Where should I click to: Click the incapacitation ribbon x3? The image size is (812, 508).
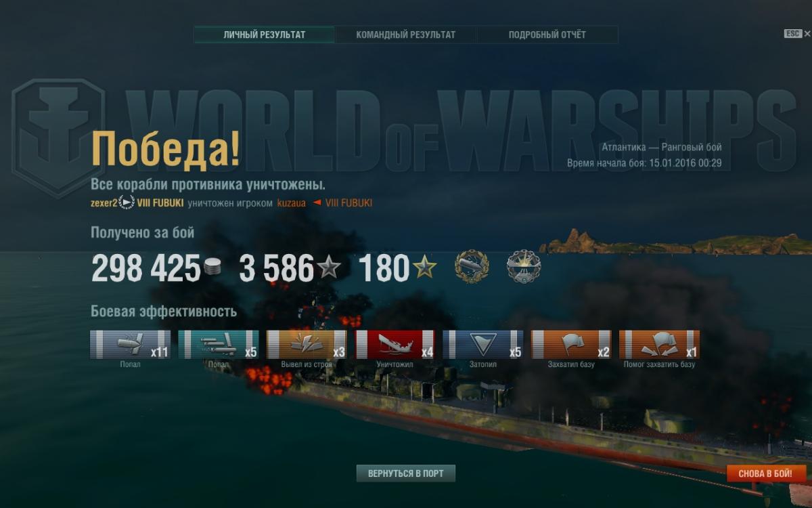(x=307, y=344)
